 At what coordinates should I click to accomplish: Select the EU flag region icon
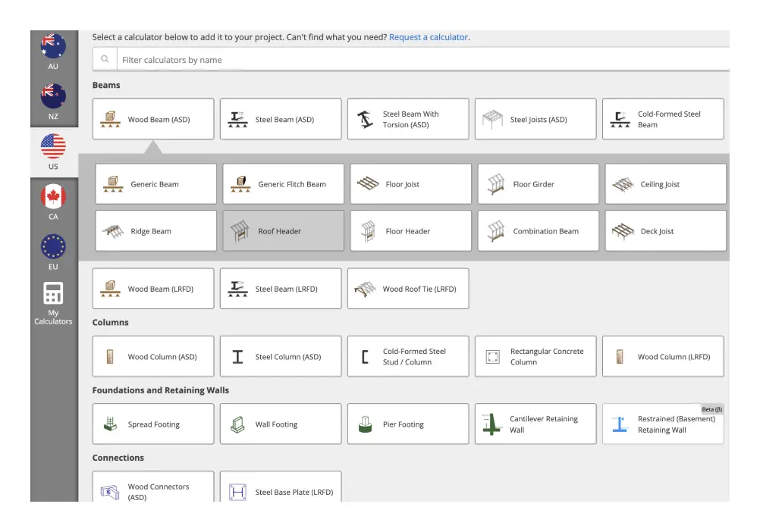pyautogui.click(x=53, y=247)
